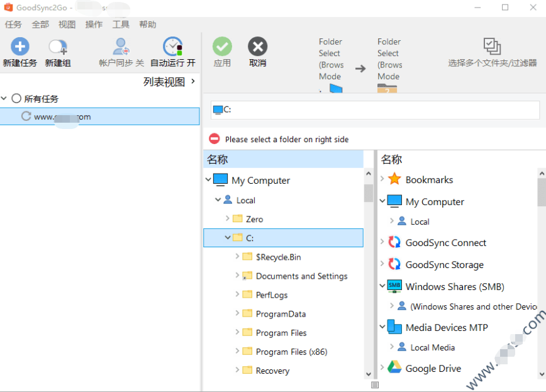This screenshot has width=546, height=392.
Task: Select the Google Drive icon entry
Action: 394,368
